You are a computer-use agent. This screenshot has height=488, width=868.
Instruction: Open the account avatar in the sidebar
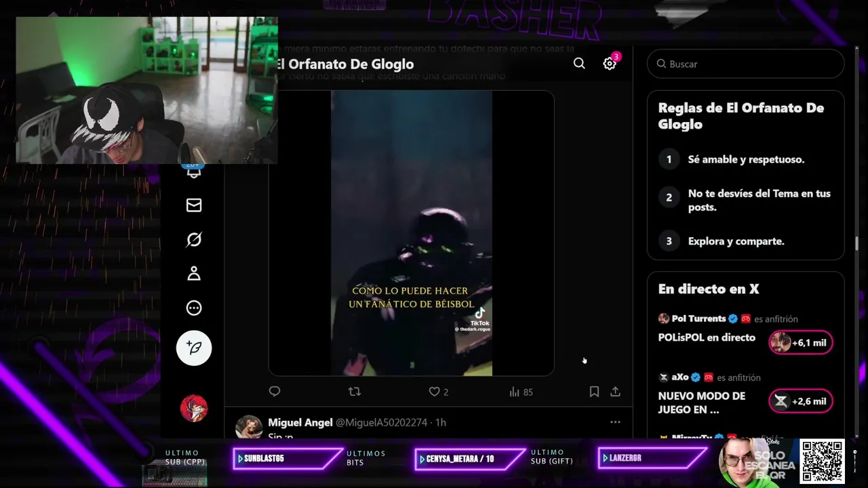194,408
